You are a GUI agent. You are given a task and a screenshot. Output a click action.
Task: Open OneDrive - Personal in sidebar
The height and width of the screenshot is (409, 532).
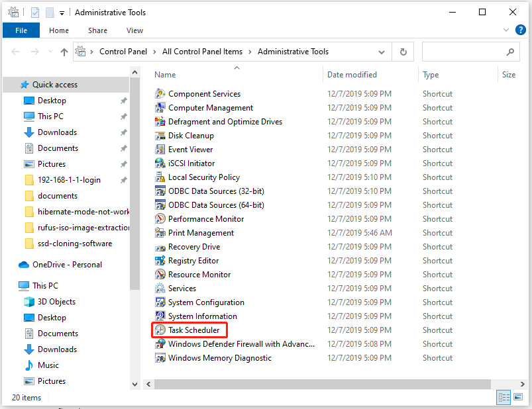[67, 265]
